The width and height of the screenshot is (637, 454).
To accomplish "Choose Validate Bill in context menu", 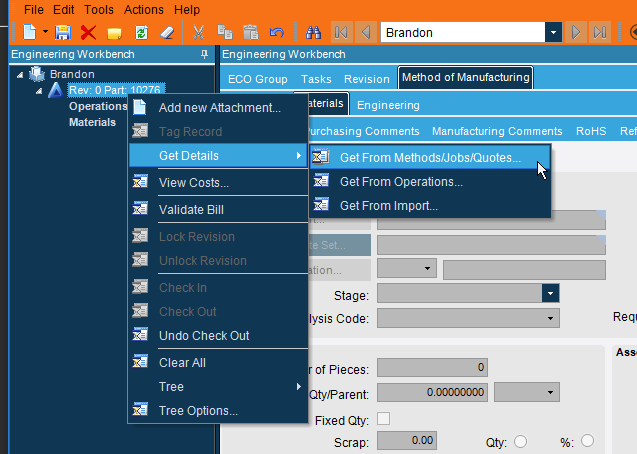I will tap(218, 210).
